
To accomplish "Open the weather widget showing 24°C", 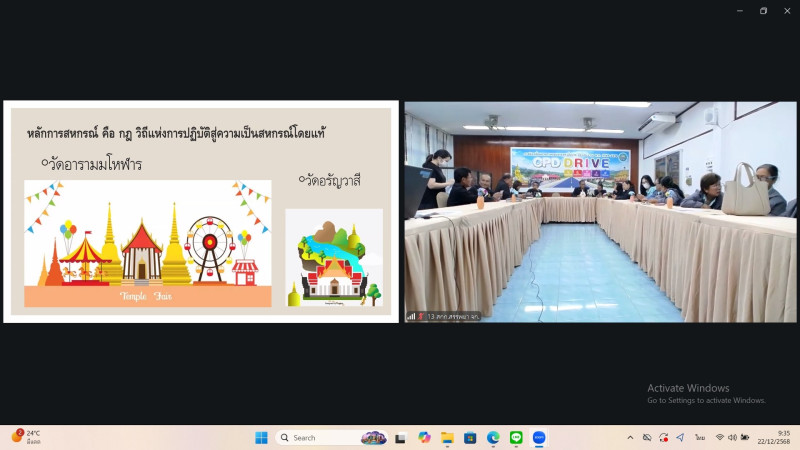I will click(x=27, y=437).
